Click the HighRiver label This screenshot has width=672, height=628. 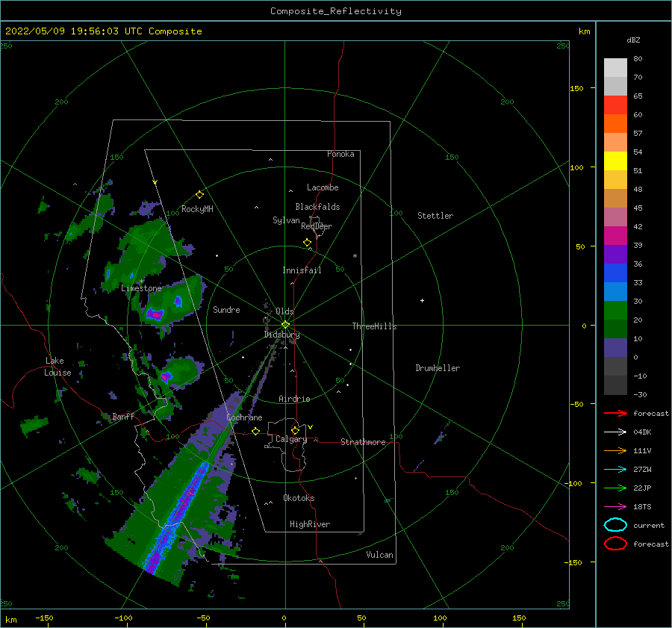coord(310,524)
